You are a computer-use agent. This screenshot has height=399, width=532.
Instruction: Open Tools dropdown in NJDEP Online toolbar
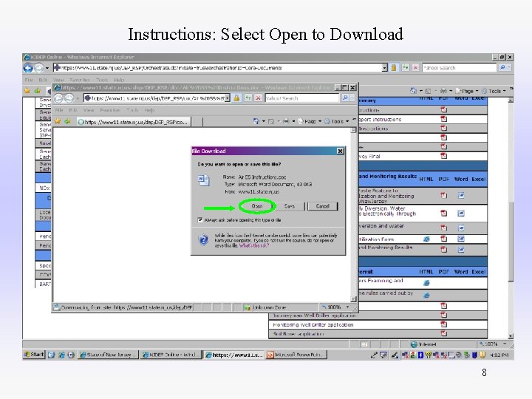(494, 91)
